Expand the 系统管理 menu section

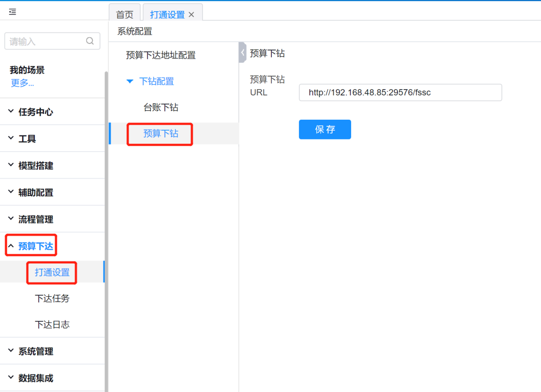pos(35,351)
